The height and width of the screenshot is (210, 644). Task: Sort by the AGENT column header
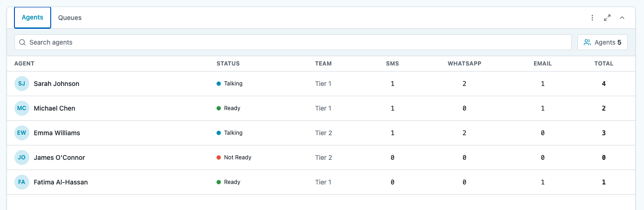point(24,64)
